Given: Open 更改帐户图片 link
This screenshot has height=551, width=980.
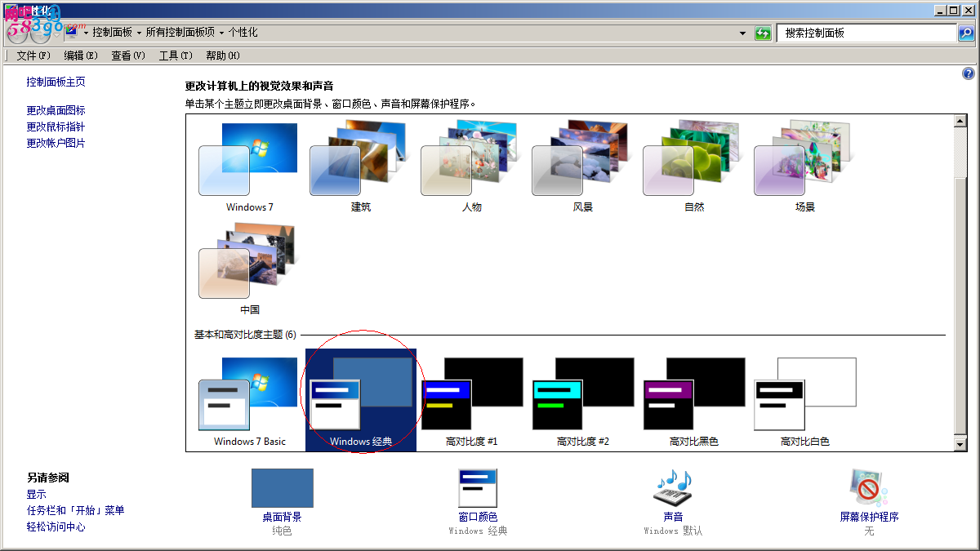Looking at the screenshot, I should tap(56, 143).
